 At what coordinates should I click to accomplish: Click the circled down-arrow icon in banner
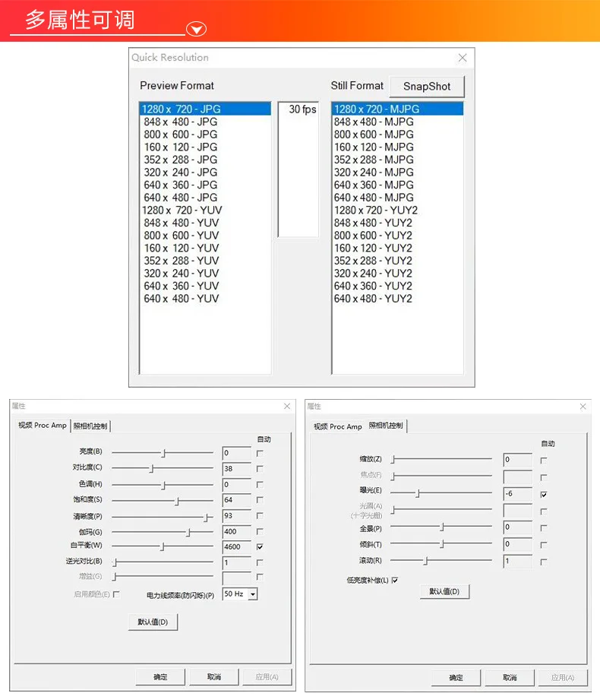(196, 30)
